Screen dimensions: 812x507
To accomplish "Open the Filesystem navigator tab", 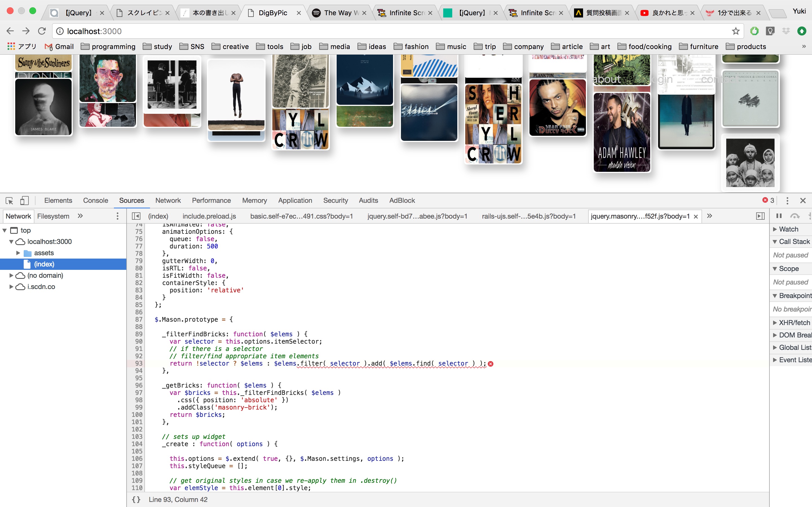I will pyautogui.click(x=53, y=216).
